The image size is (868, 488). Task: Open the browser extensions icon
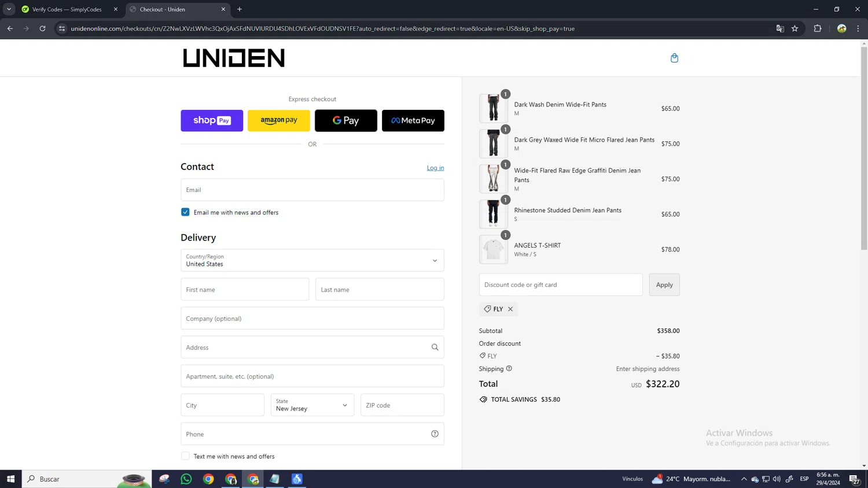coord(818,28)
